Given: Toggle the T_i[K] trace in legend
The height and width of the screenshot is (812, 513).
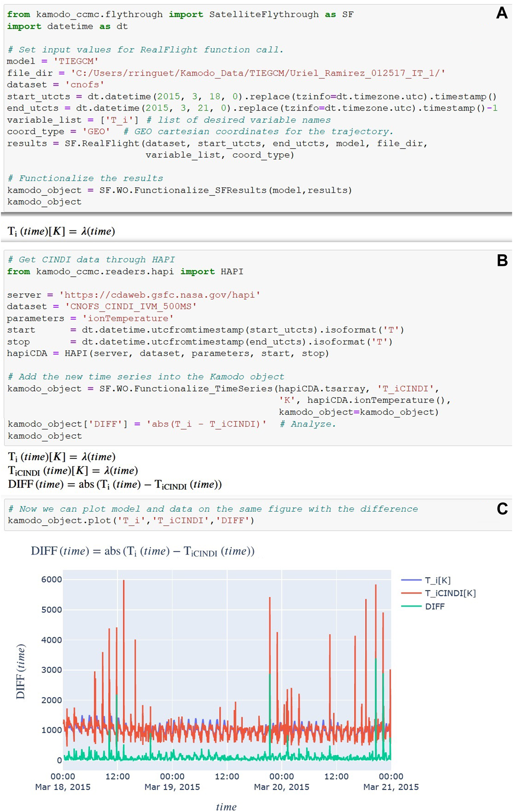Looking at the screenshot, I should click(x=437, y=580).
